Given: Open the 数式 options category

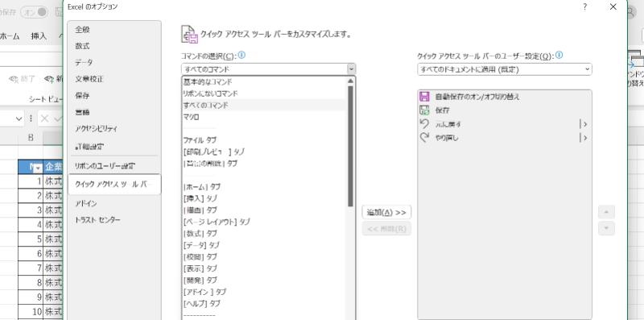Looking at the screenshot, I should [x=114, y=46].
